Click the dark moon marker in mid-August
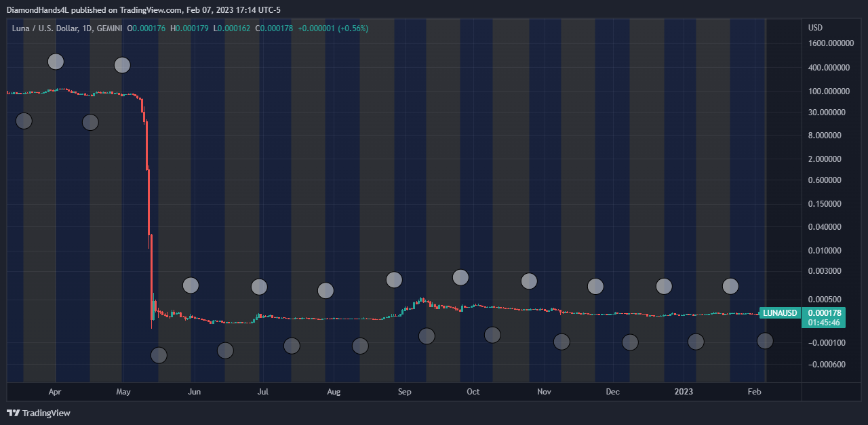Image resolution: width=868 pixels, height=425 pixels. pyautogui.click(x=360, y=346)
